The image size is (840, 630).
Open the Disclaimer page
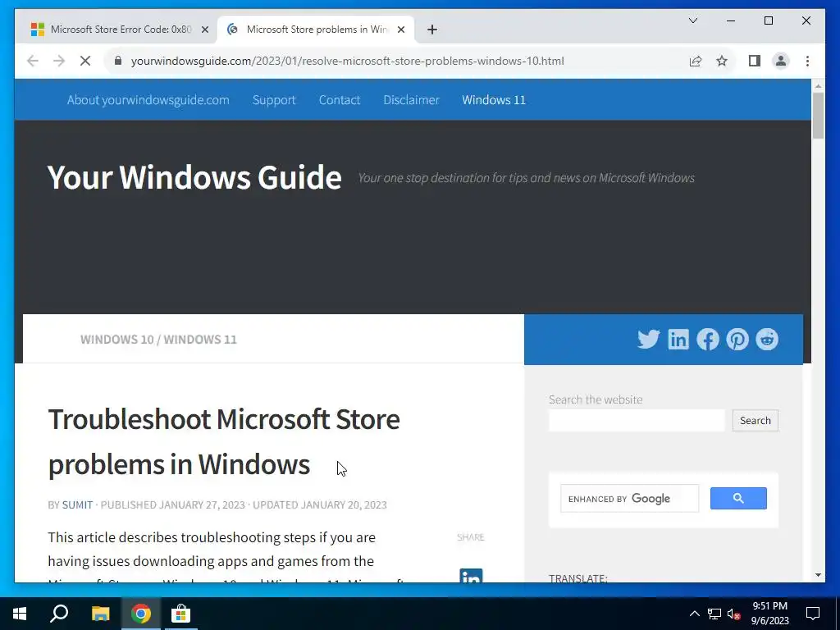[412, 100]
